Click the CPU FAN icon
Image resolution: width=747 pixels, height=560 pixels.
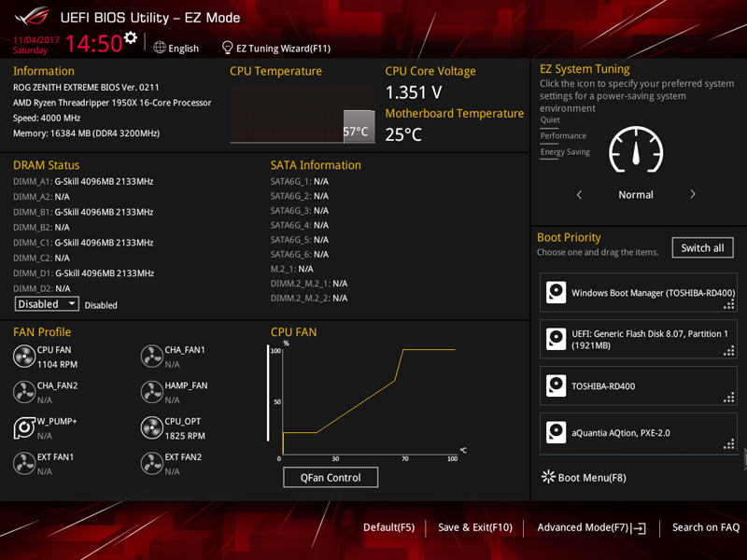point(24,357)
